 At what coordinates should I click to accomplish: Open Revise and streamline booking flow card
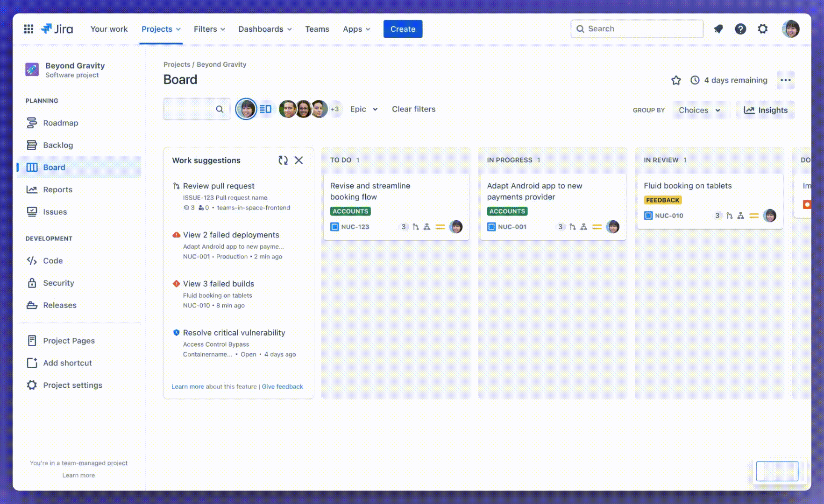[396, 207]
